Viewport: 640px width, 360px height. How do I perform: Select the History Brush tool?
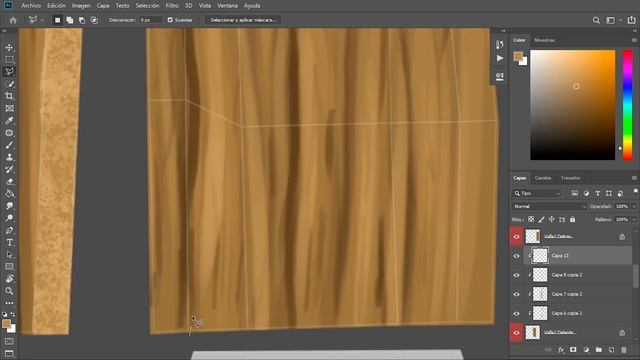pyautogui.click(x=9, y=169)
